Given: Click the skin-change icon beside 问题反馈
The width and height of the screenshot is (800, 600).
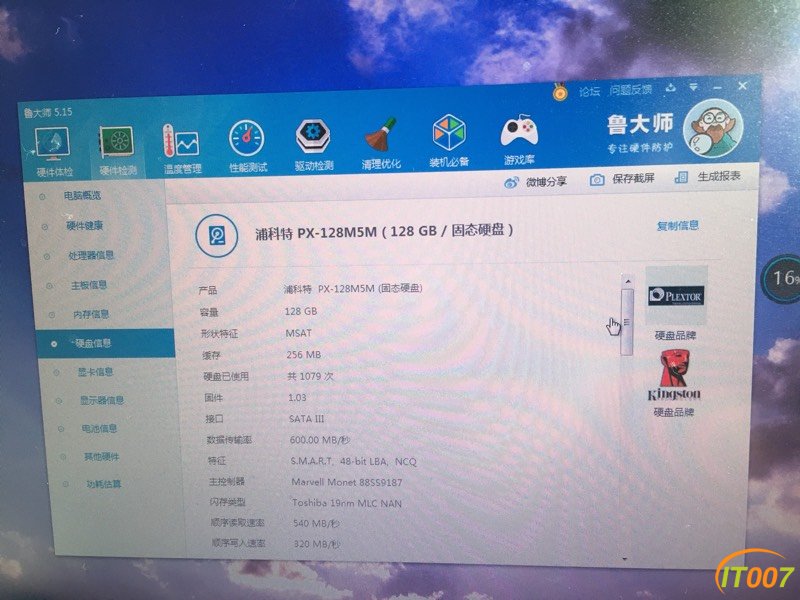Looking at the screenshot, I should [670, 88].
